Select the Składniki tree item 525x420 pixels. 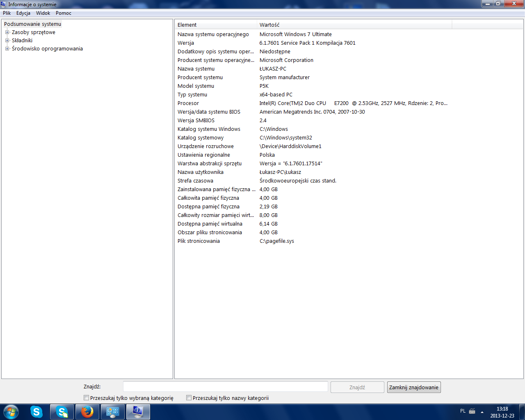22,40
